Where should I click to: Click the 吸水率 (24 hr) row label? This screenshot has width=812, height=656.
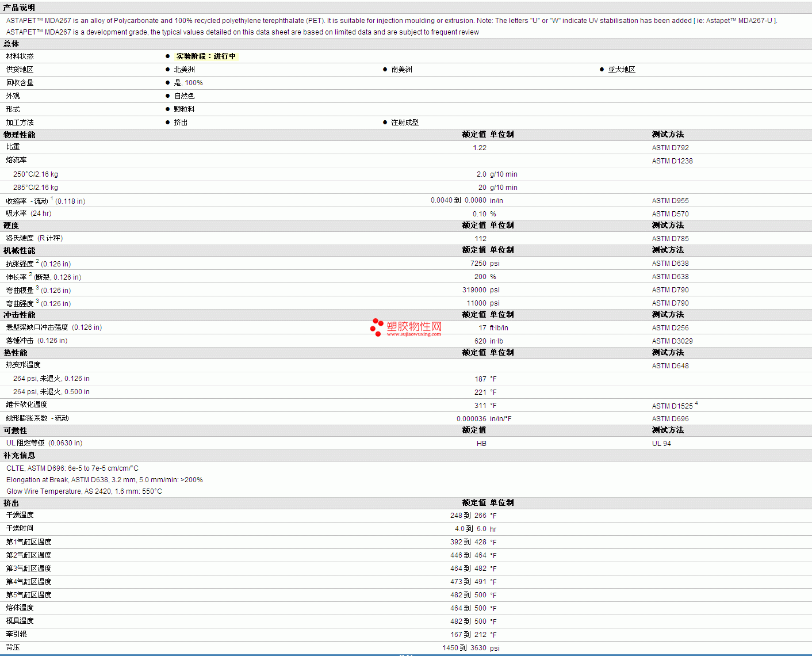click(29, 213)
